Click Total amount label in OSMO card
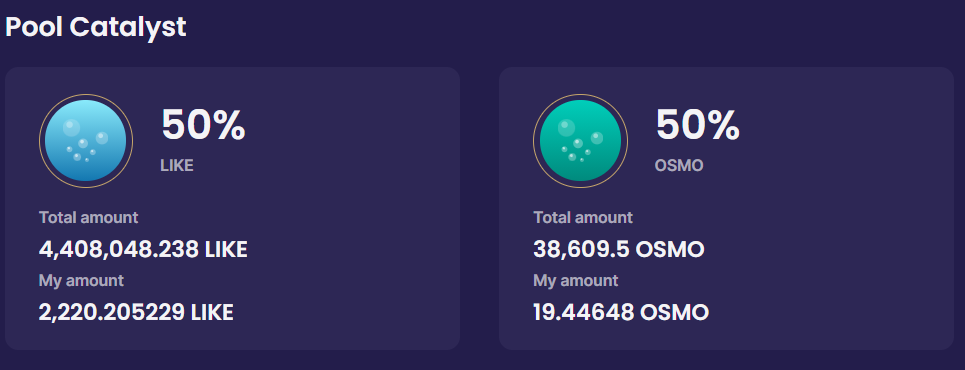Image resolution: width=965 pixels, height=370 pixels. point(583,217)
